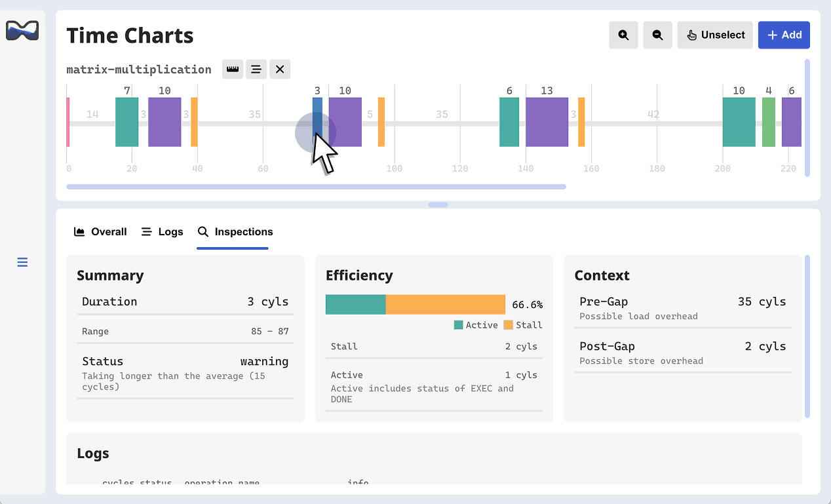The width and height of the screenshot is (831, 504).
Task: Click the horizontal timeline scrollbar
Action: click(x=316, y=187)
